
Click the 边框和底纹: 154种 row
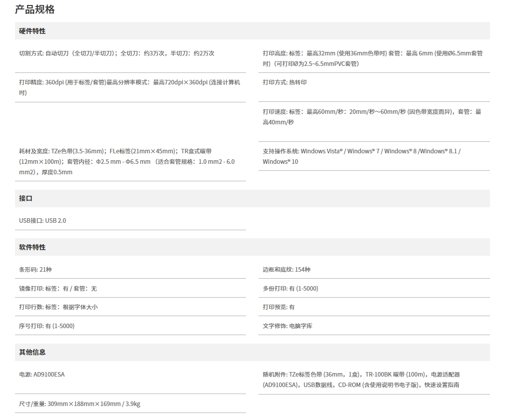(x=374, y=270)
